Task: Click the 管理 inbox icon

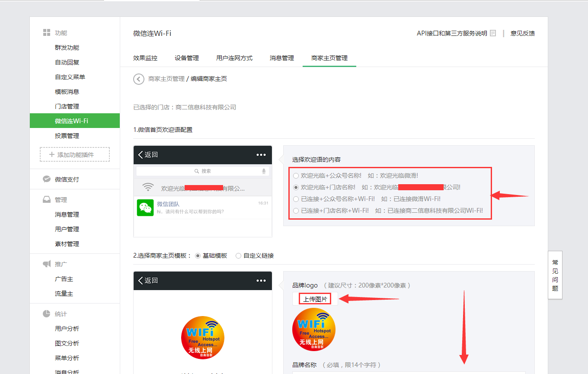Action: 47,200
